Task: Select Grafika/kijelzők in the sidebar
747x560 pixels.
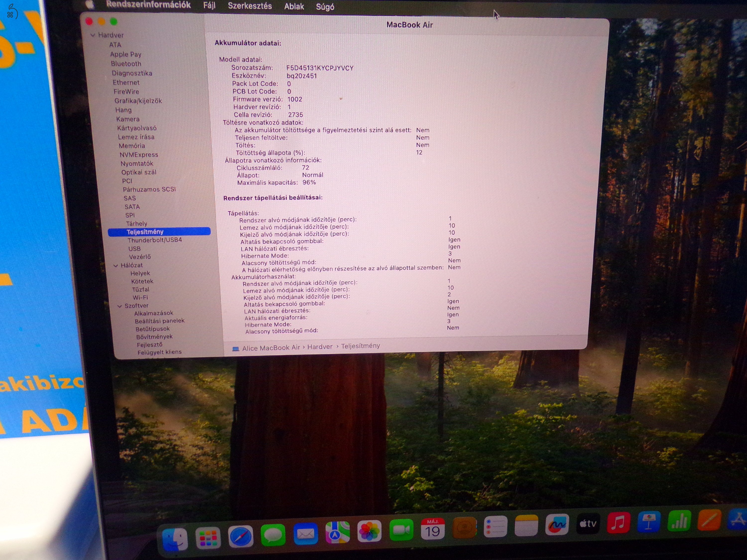Action: pos(138,101)
